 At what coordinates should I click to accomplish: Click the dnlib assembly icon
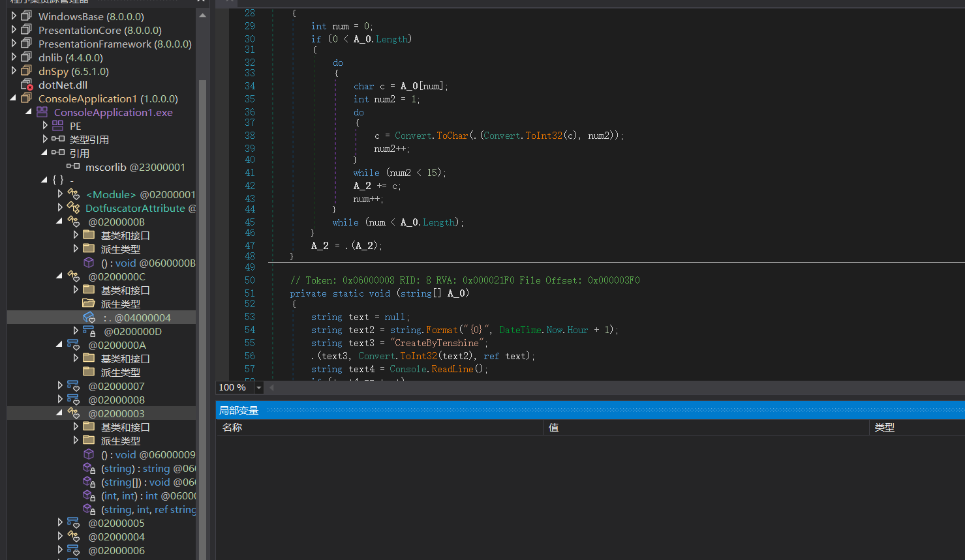click(x=26, y=57)
